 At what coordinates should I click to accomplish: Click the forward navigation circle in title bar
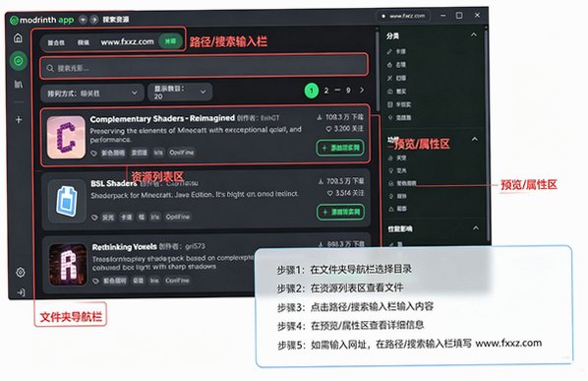coord(94,20)
